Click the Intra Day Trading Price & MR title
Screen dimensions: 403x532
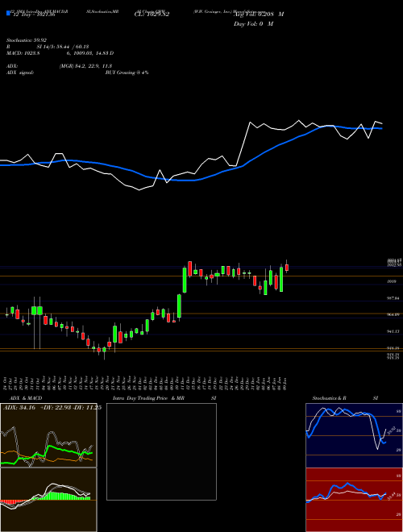pyautogui.click(x=148, y=398)
